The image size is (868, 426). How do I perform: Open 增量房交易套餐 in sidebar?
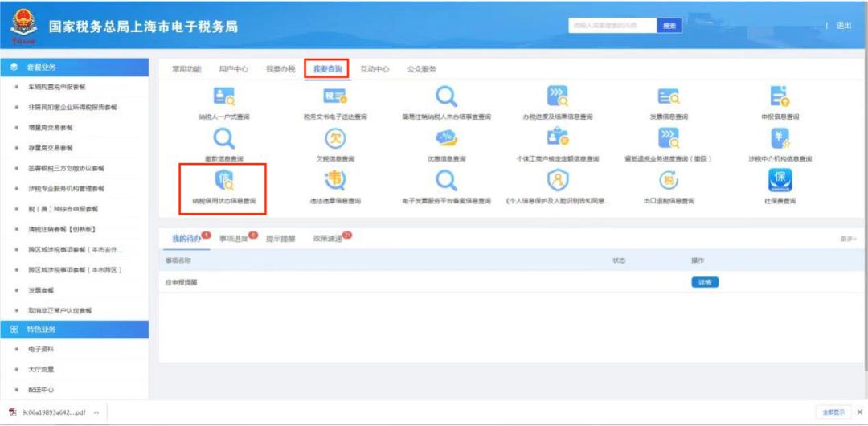[51, 128]
